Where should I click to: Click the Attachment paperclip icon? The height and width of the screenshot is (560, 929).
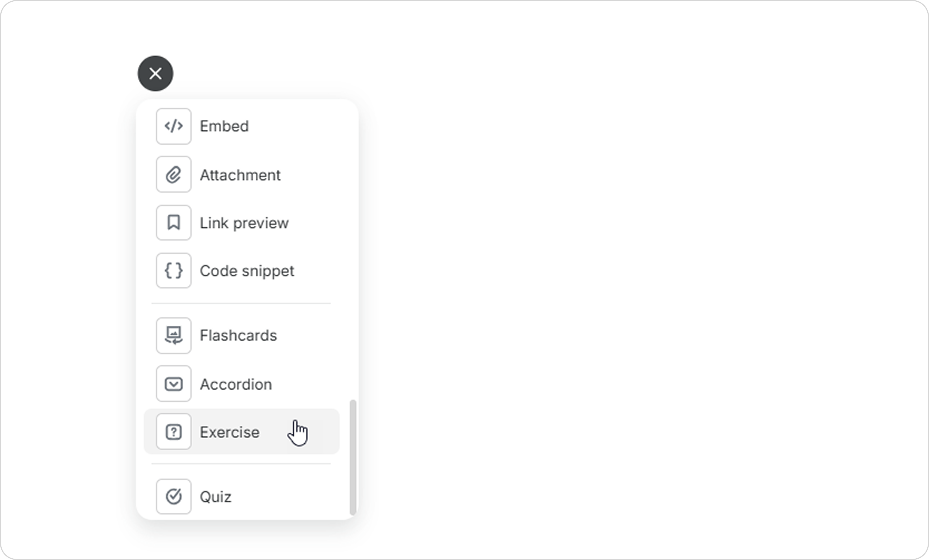click(173, 175)
